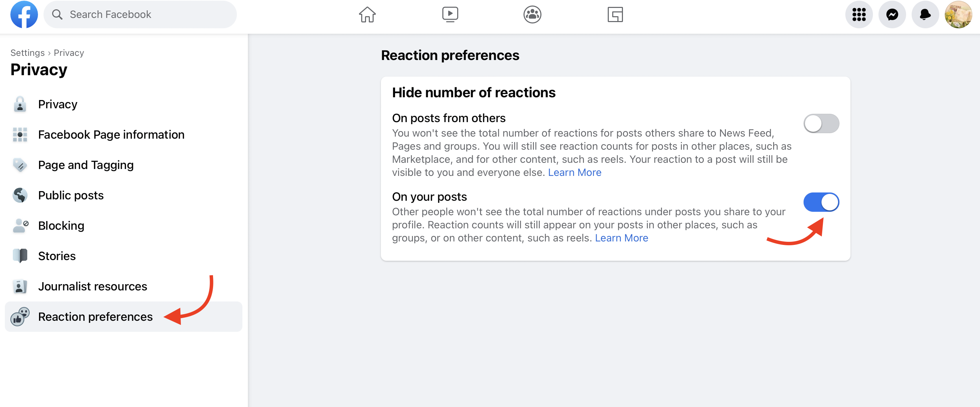Open the Groups icon in top bar

(x=532, y=14)
